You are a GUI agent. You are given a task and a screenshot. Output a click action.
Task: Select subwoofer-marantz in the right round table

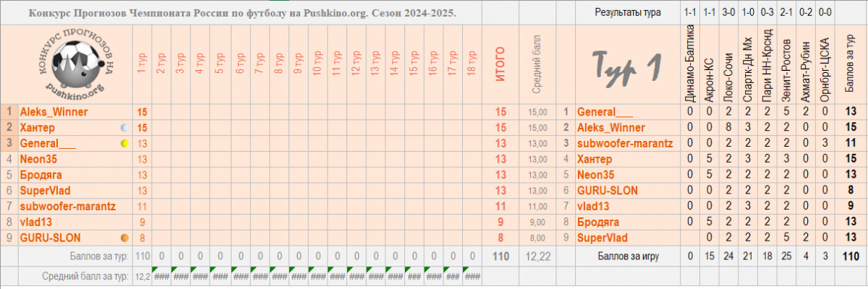[625, 144]
